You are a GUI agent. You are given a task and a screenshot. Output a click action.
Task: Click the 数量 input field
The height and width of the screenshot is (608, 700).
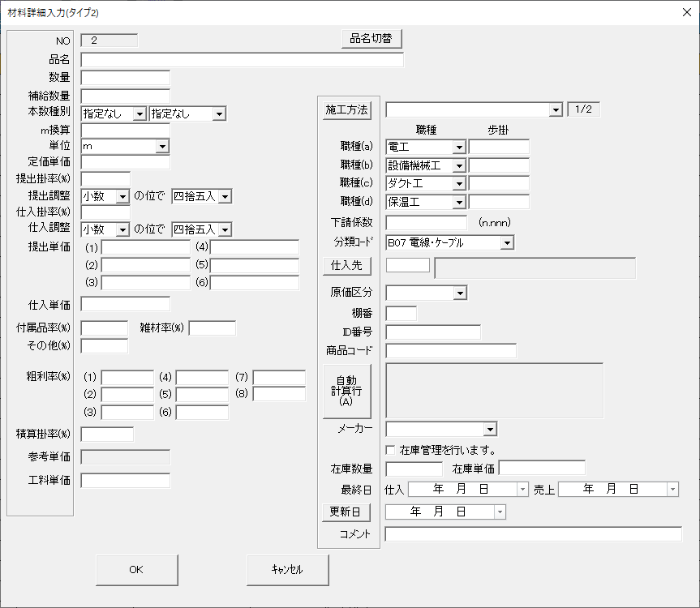point(126,78)
